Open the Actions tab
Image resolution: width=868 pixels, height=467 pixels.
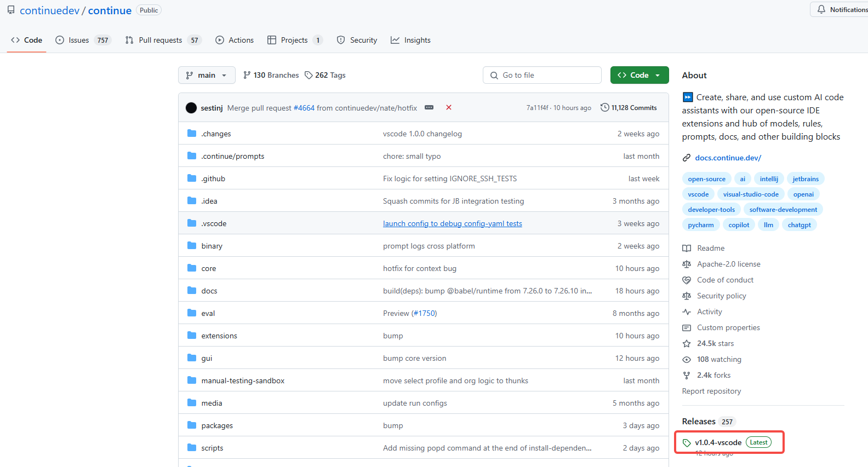(235, 40)
